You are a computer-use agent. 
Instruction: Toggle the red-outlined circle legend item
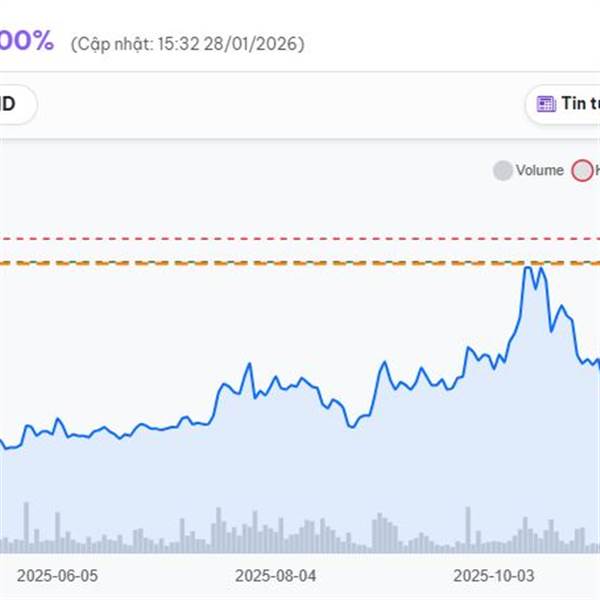(582, 171)
